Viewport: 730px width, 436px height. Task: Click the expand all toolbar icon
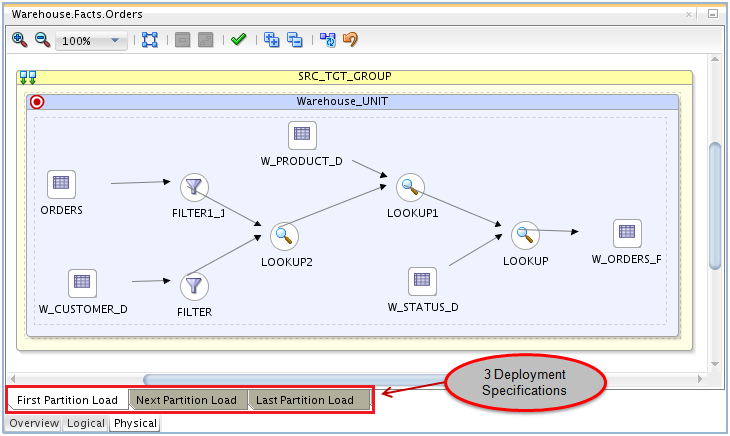(272, 40)
